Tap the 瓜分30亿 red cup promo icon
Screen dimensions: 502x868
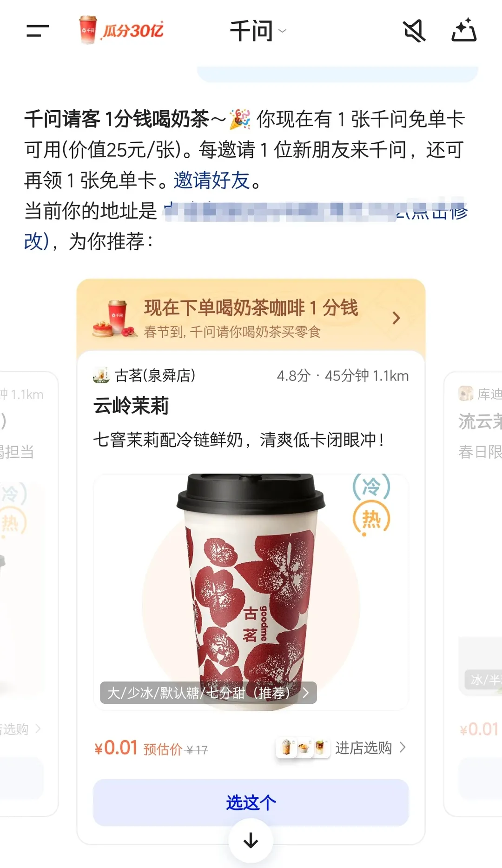[x=121, y=30]
